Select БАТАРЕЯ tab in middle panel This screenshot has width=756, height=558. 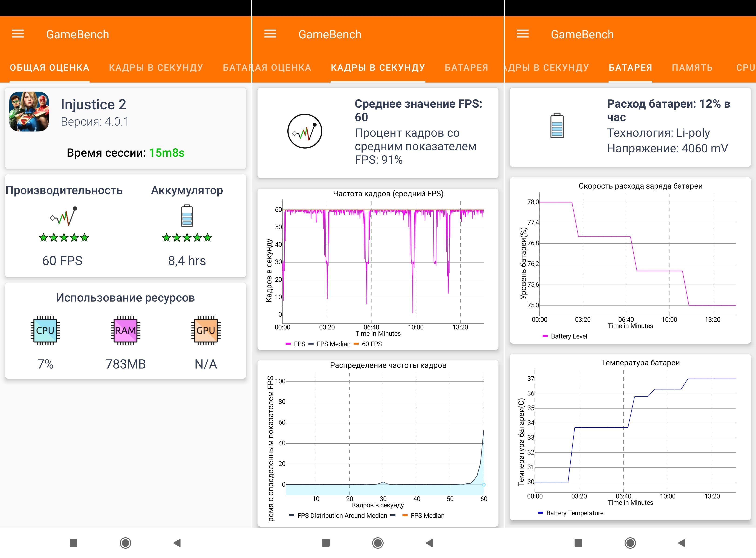[x=466, y=68]
